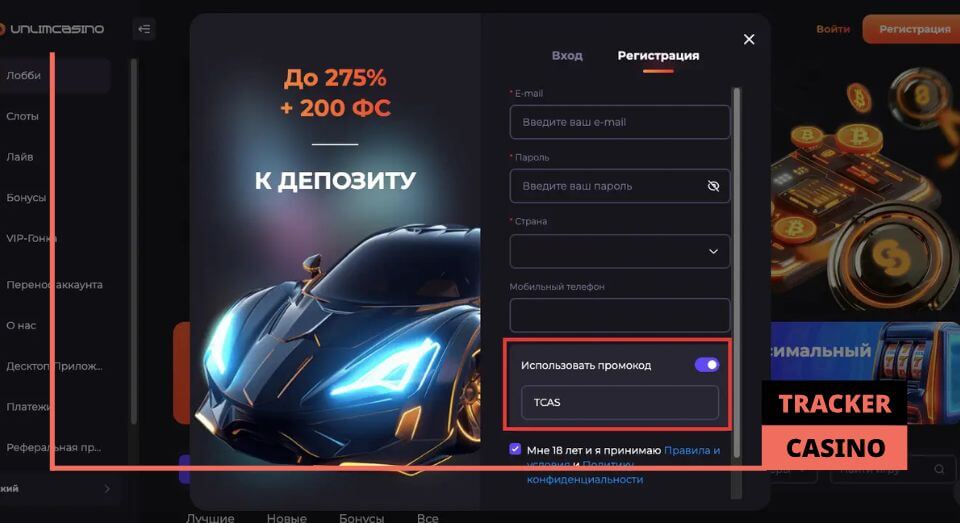Viewport: 960px width, 523px height.
Task: Close the registration modal with X
Action: click(x=749, y=39)
